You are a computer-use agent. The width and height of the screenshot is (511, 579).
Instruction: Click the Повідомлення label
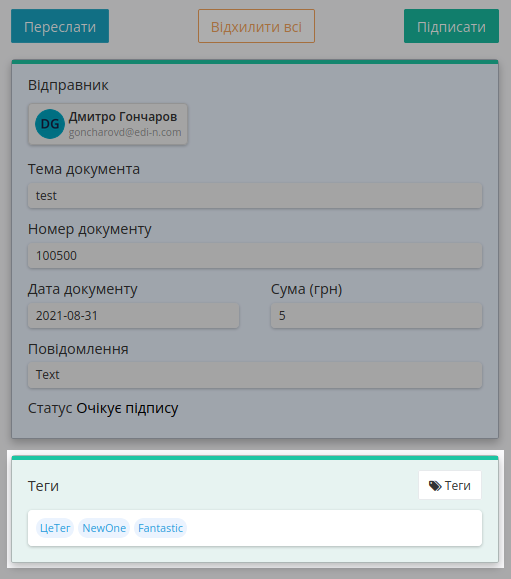point(78,349)
